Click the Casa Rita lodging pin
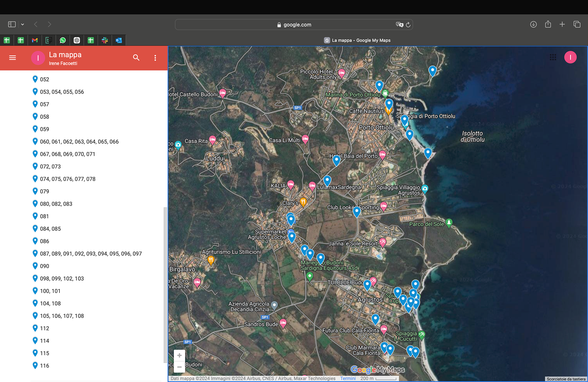588x382 pixels. point(213,140)
